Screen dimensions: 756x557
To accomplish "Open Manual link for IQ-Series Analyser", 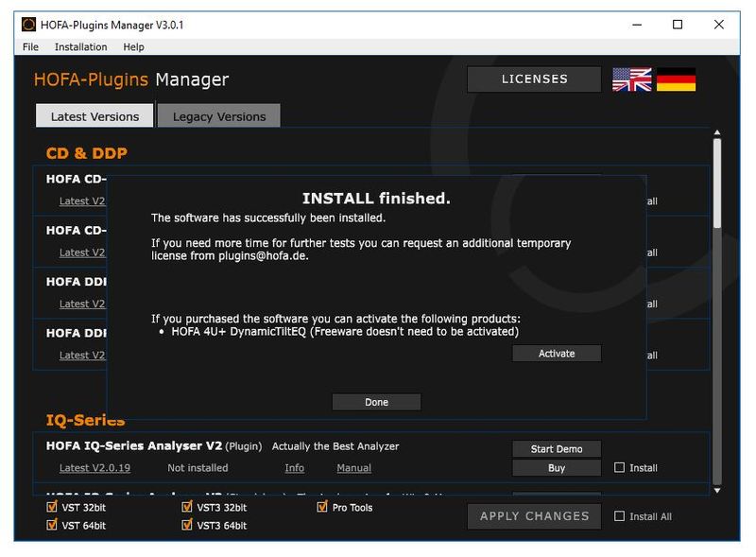I will point(353,468).
